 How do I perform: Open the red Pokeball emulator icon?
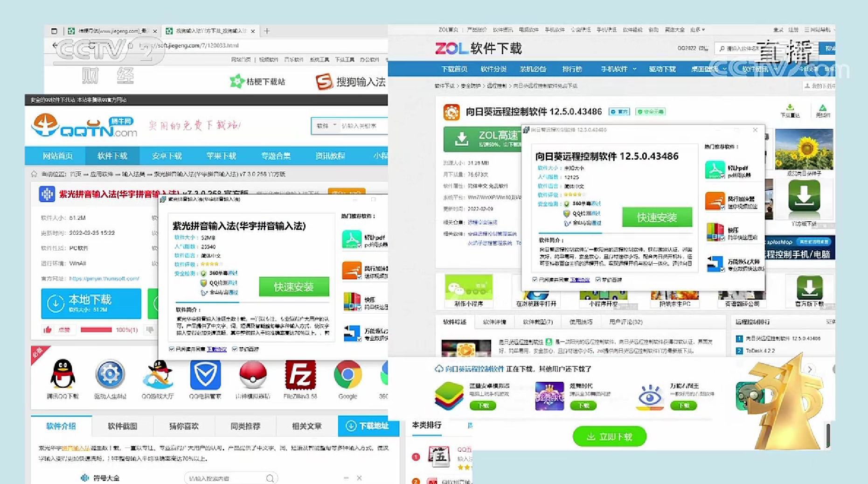point(253,374)
